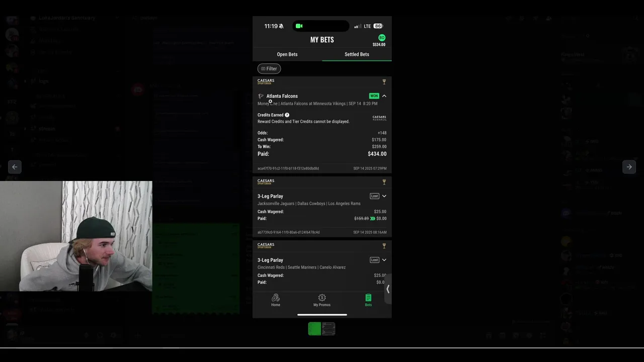Tap the battery indicator showing 86

pos(378,26)
